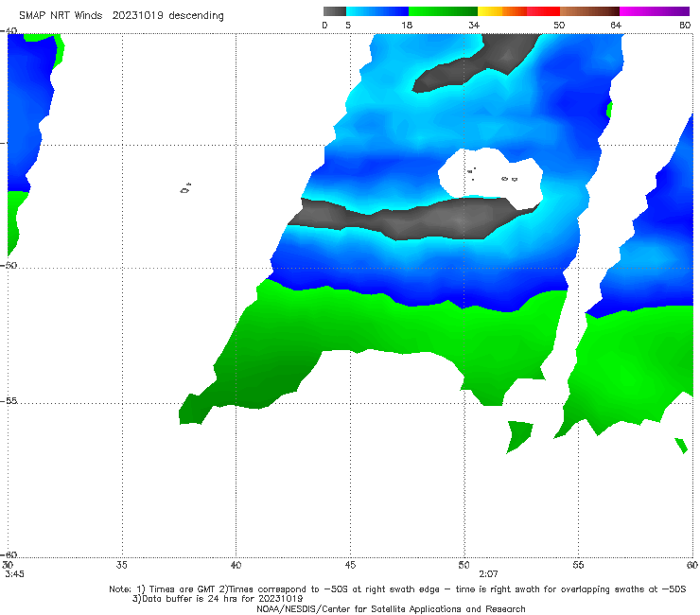Click the magenta-purple segment of the color bar
700x615 pixels.
click(x=655, y=11)
